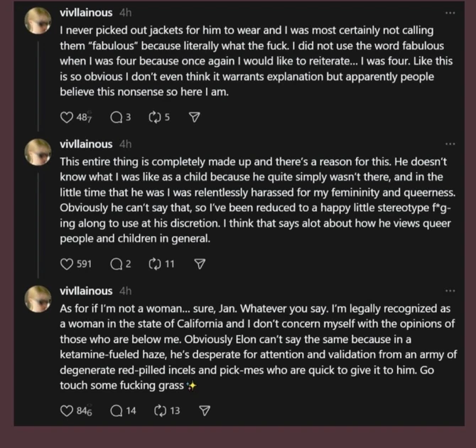
Task: Open more options on the "sure, Jan" post
Action: (x=449, y=291)
